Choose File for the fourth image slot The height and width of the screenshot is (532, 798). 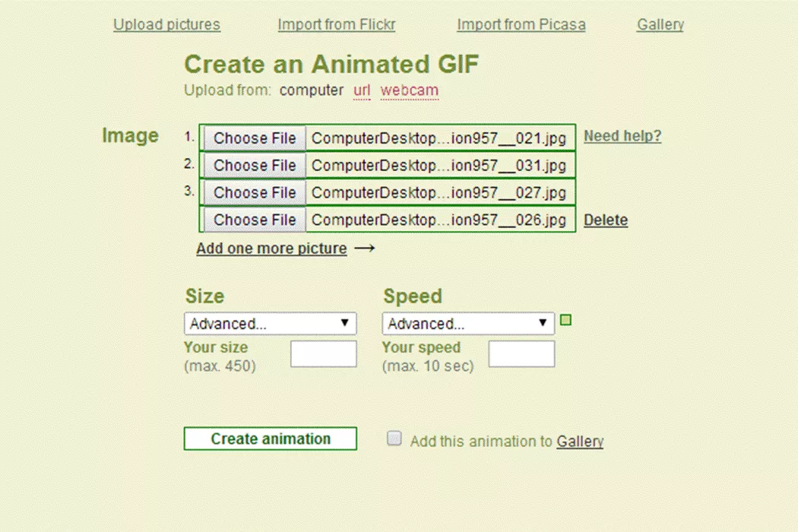coord(254,220)
